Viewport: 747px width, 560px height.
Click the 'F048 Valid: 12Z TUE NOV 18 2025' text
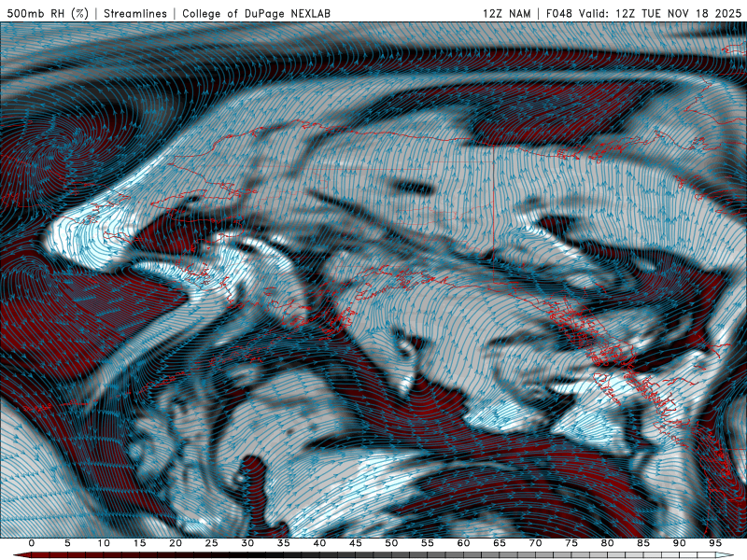[x=643, y=13]
